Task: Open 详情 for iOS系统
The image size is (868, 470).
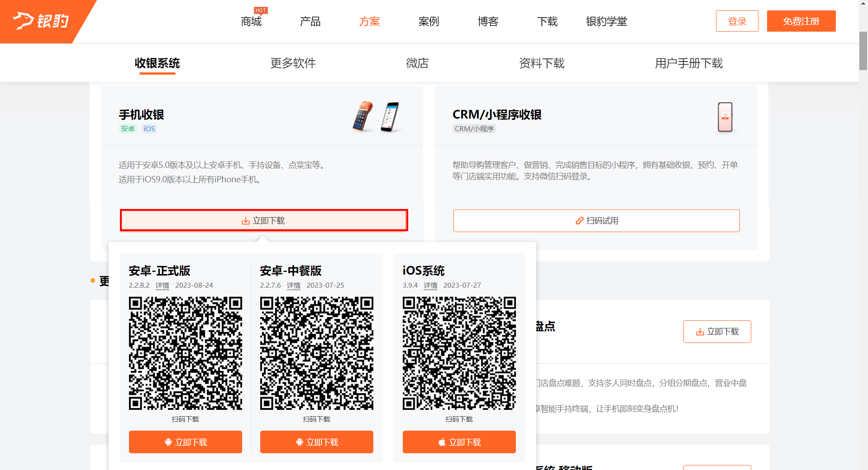Action: tap(430, 285)
